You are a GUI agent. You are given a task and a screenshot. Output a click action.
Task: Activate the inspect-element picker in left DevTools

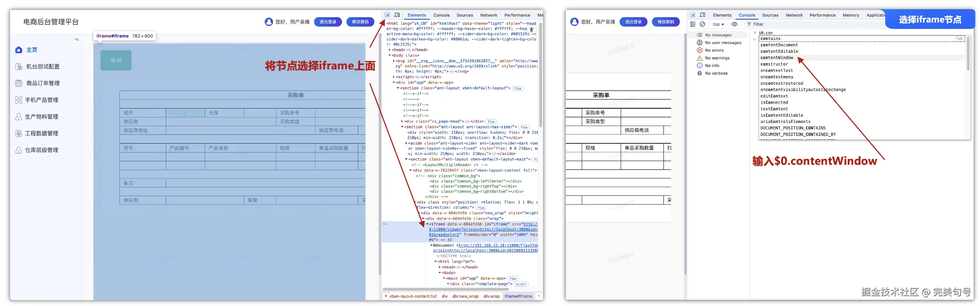pyautogui.click(x=387, y=15)
